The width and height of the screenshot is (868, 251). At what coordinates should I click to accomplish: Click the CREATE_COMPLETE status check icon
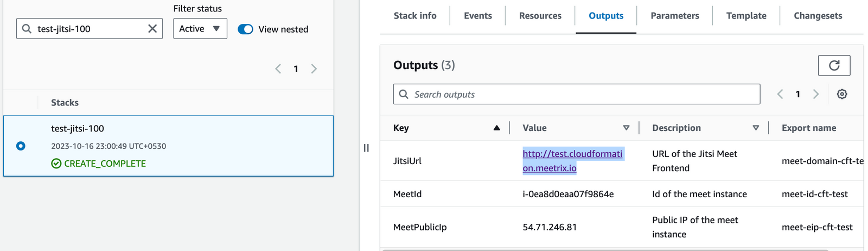click(x=56, y=164)
